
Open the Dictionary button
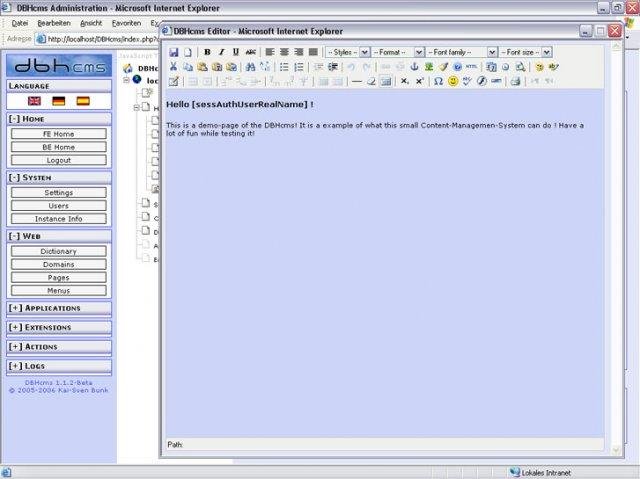[x=59, y=251]
